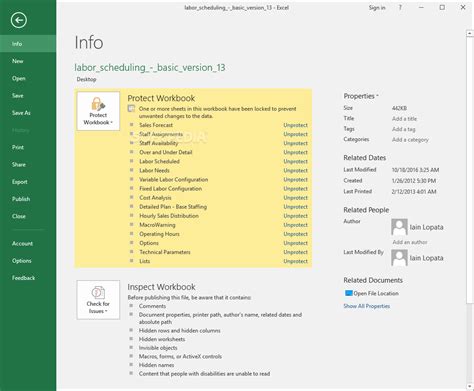Click the Help question mark icon

(400, 7)
